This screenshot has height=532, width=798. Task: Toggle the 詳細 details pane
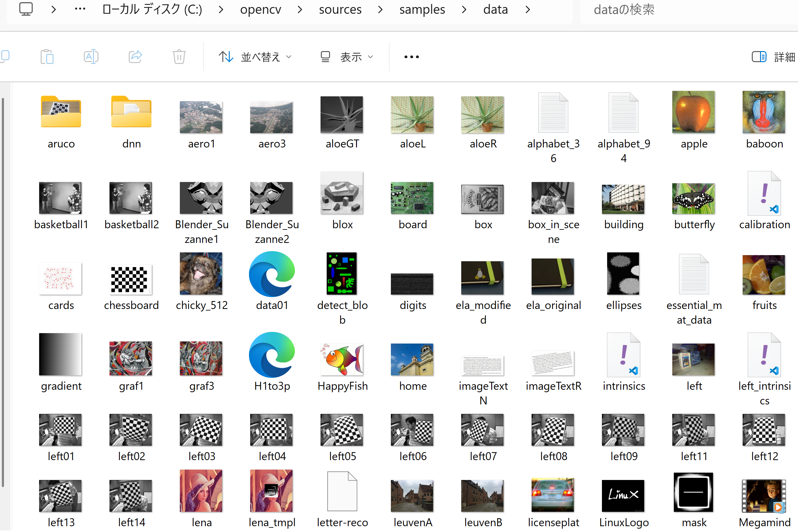point(773,57)
